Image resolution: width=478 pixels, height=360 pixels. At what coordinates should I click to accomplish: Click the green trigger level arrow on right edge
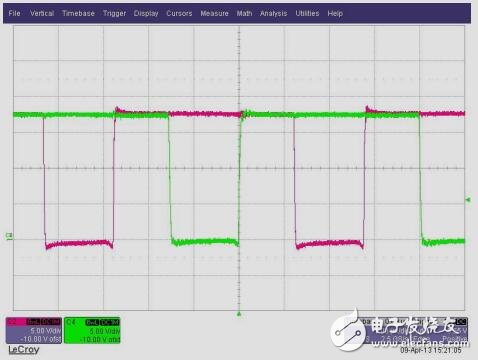tap(468, 200)
